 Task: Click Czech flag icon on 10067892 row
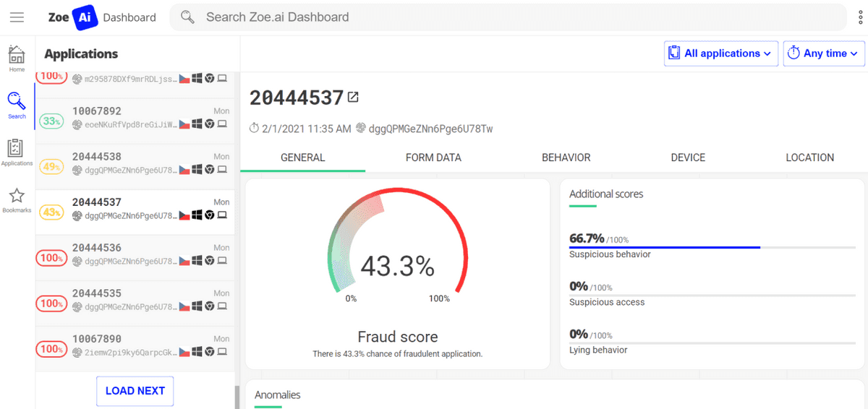click(x=184, y=124)
